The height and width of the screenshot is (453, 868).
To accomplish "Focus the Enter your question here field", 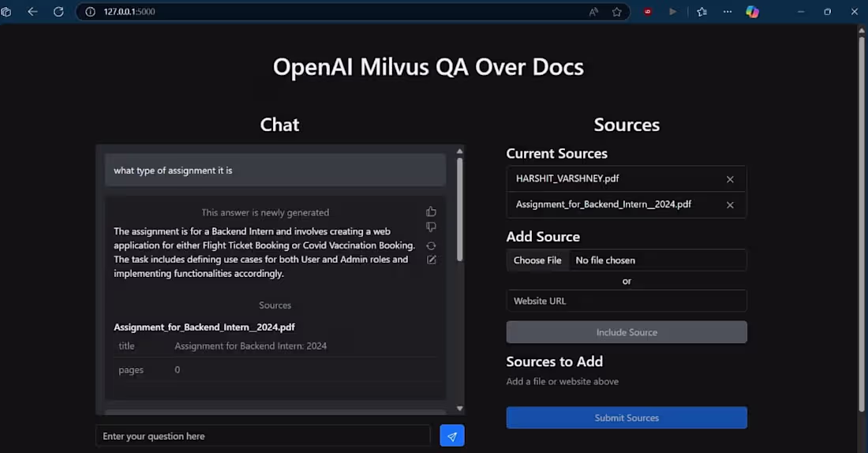I will coord(263,436).
